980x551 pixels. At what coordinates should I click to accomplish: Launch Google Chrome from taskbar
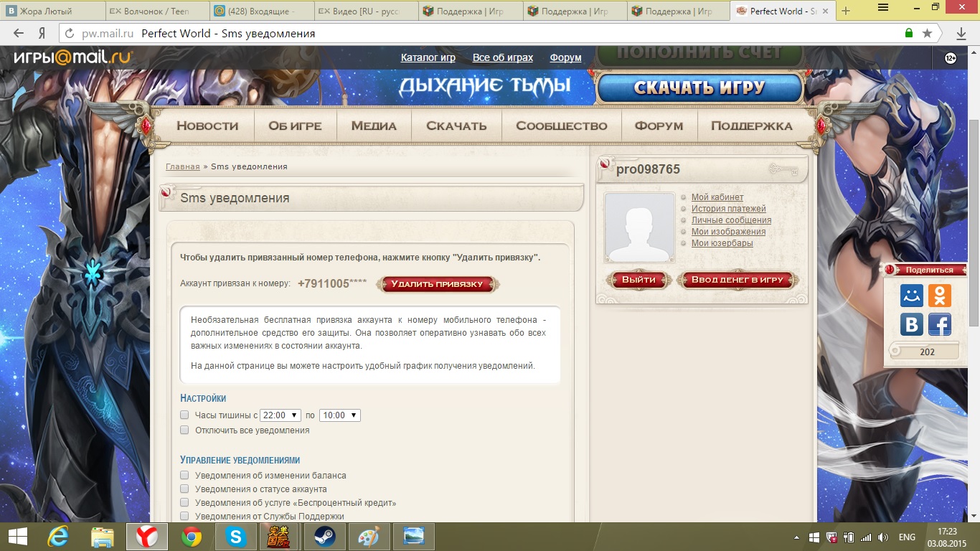click(x=192, y=536)
